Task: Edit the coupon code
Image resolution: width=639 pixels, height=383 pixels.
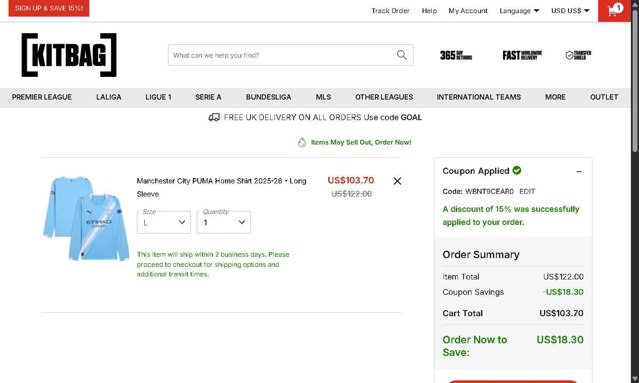Action: pyautogui.click(x=527, y=191)
